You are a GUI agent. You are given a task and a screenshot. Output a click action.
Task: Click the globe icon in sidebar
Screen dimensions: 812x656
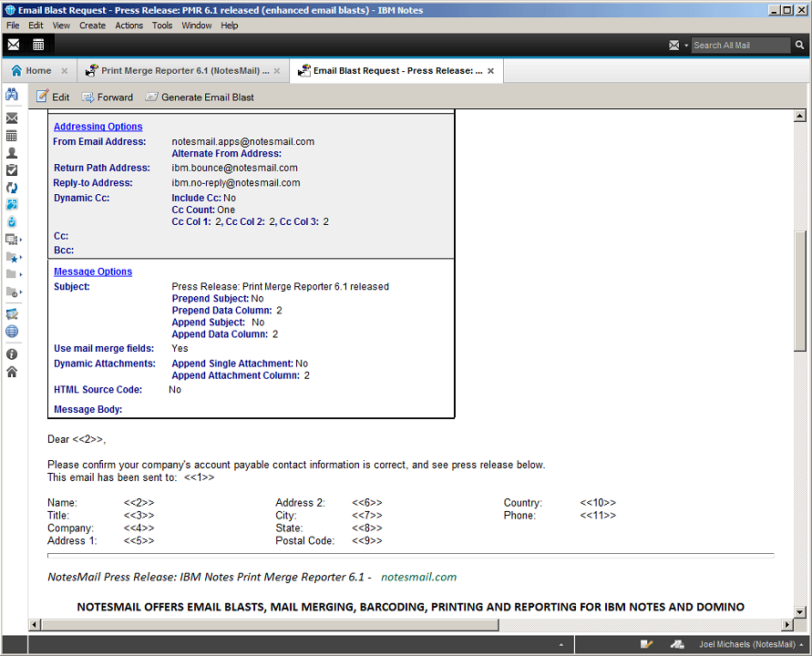pos(12,332)
